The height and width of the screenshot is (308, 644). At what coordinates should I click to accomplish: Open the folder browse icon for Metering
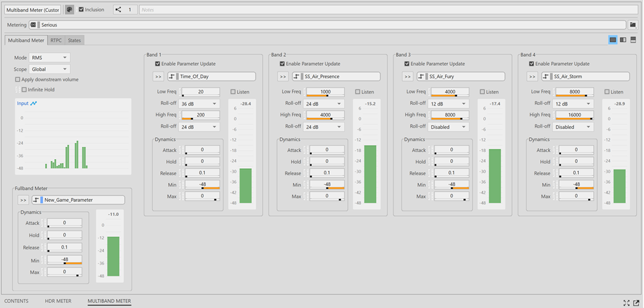point(632,24)
